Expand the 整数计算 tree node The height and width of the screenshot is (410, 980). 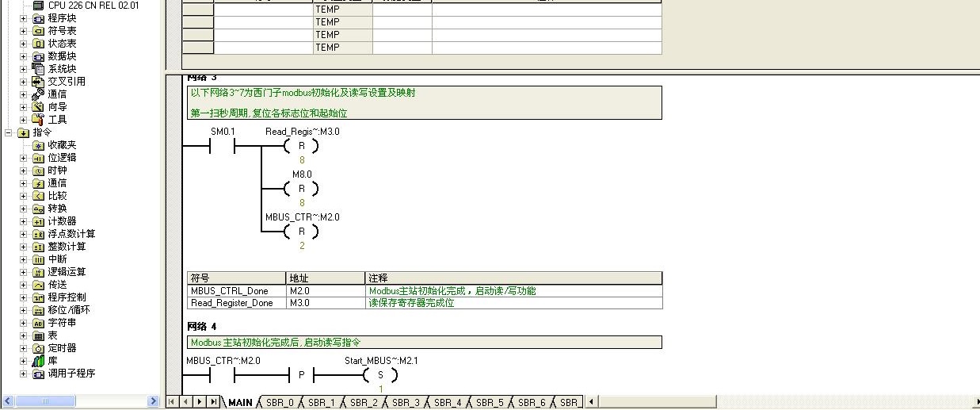coord(23,247)
